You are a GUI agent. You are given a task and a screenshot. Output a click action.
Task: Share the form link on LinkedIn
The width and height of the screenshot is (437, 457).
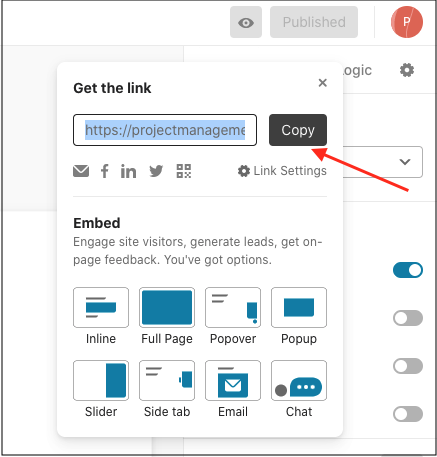[128, 171]
